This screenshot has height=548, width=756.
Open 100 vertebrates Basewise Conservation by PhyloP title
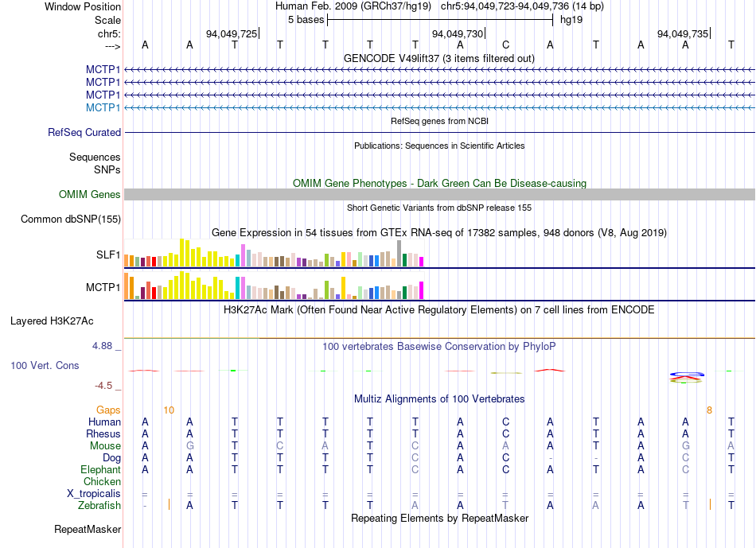click(438, 346)
